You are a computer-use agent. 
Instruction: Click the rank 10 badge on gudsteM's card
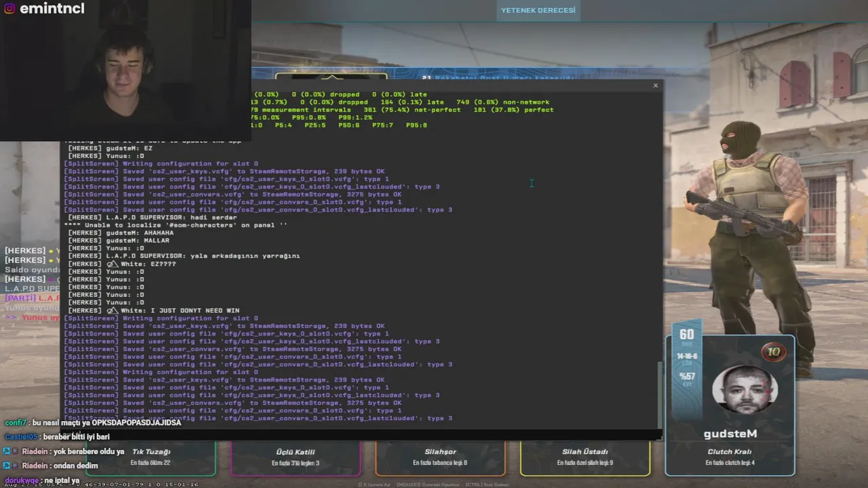click(x=773, y=352)
